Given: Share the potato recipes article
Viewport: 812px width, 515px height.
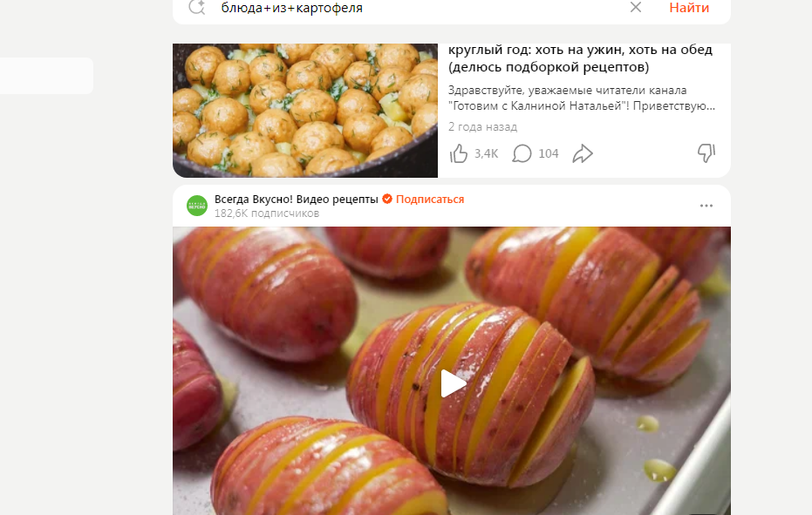Looking at the screenshot, I should click(x=583, y=153).
